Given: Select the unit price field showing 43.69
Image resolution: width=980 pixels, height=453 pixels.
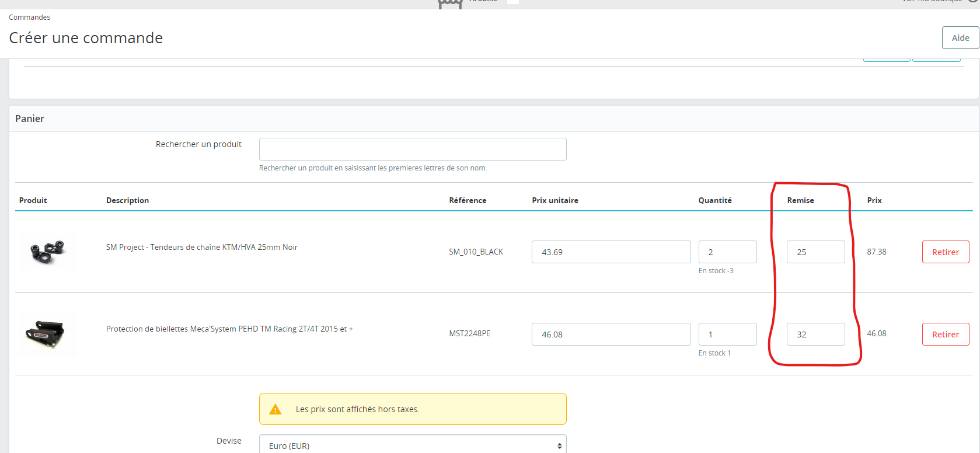Looking at the screenshot, I should point(611,252).
